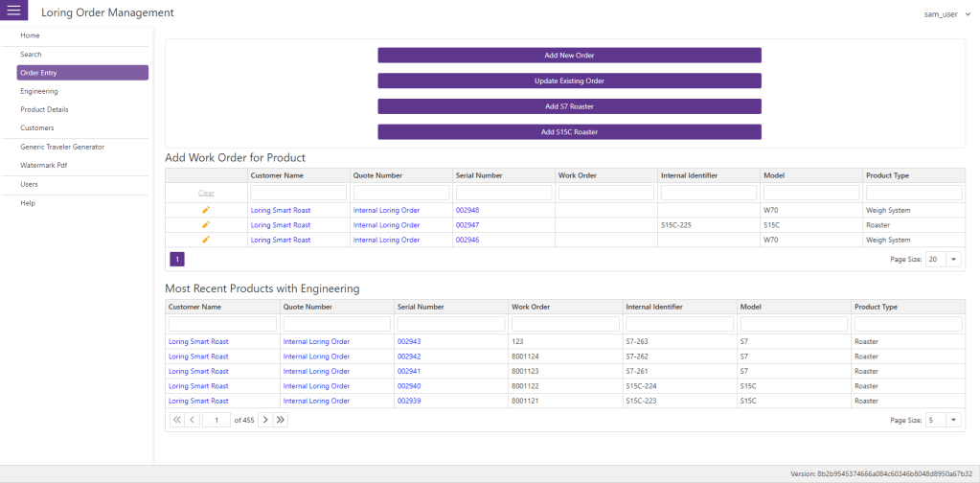Click the edit pencil for serial 002948
The height and width of the screenshot is (483, 980).
pyautogui.click(x=205, y=210)
